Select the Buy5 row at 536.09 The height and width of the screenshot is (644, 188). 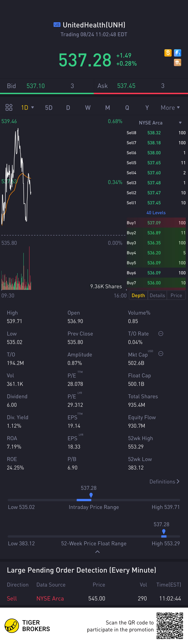pyautogui.click(x=156, y=263)
